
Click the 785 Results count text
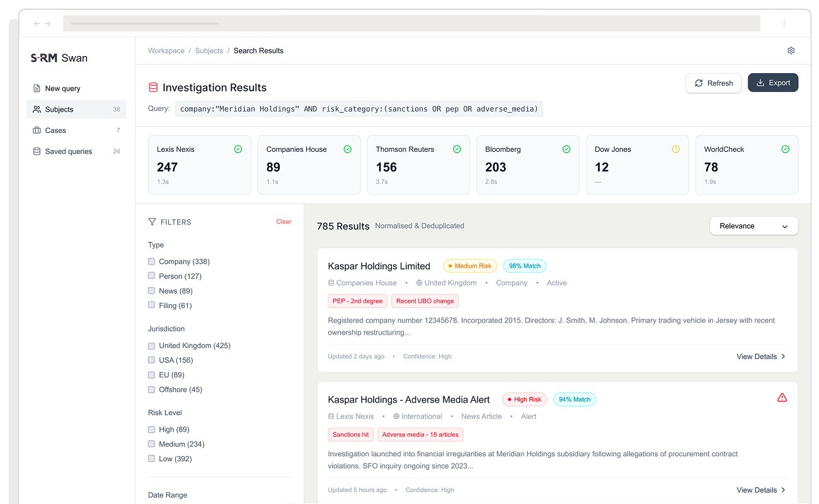tap(343, 226)
